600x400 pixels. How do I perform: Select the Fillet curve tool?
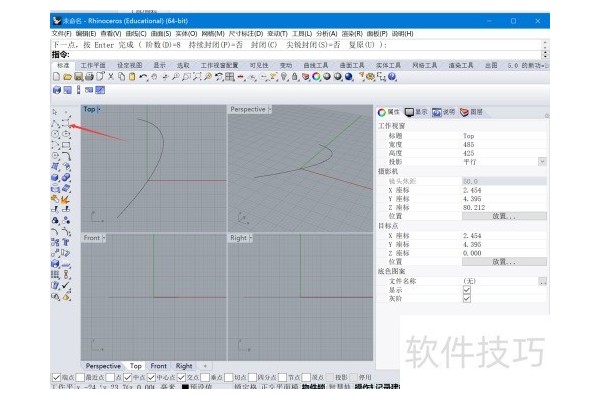[x=66, y=156]
